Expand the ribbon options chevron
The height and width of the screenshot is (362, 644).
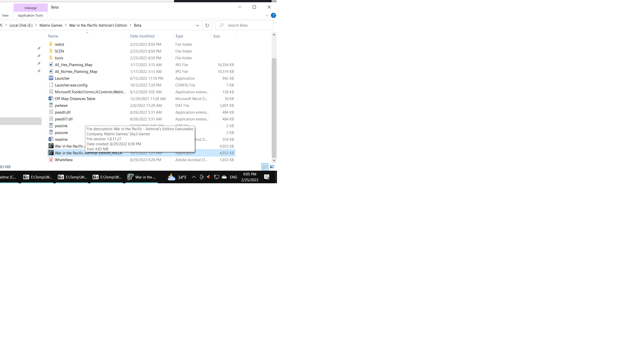coord(267,15)
